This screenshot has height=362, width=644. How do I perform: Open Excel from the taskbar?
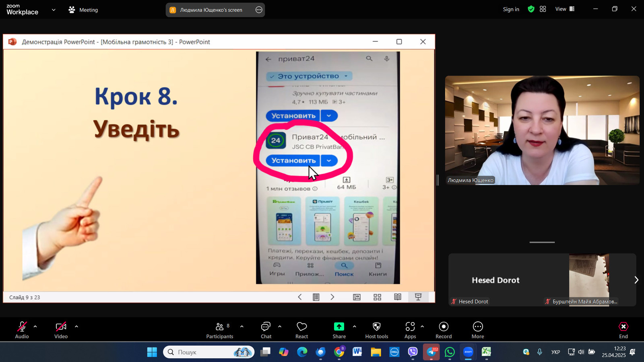[x=486, y=352]
